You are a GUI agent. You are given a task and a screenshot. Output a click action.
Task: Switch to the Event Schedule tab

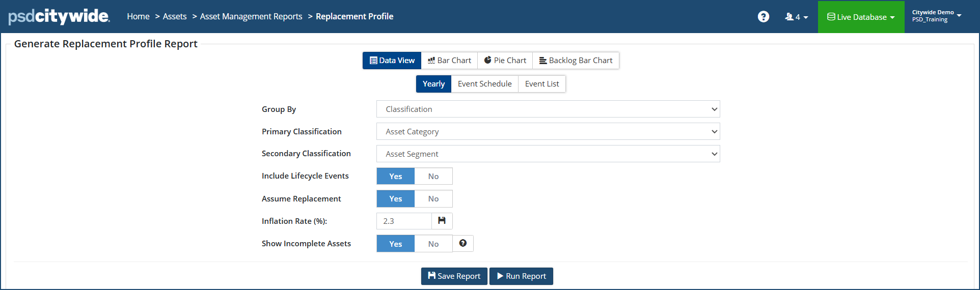point(484,84)
